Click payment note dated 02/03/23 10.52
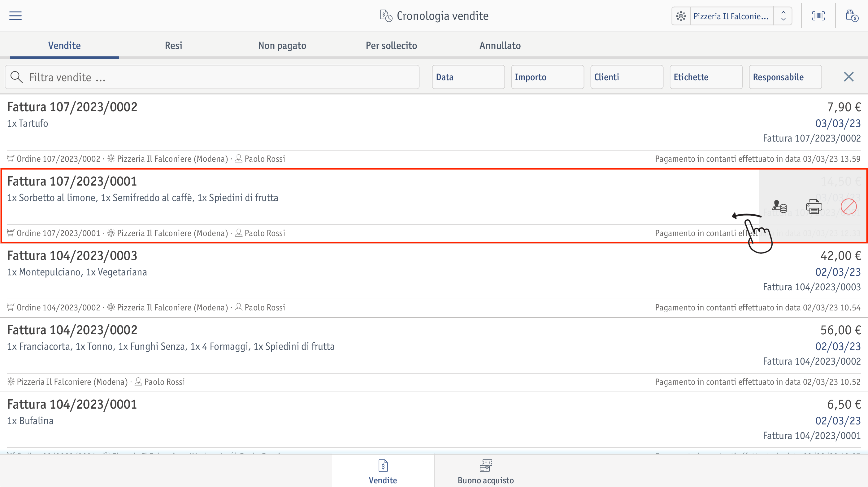This screenshot has height=487, width=868. click(x=757, y=382)
